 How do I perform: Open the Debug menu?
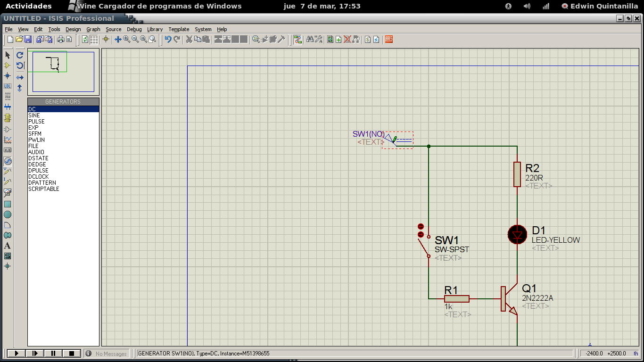pos(134,29)
